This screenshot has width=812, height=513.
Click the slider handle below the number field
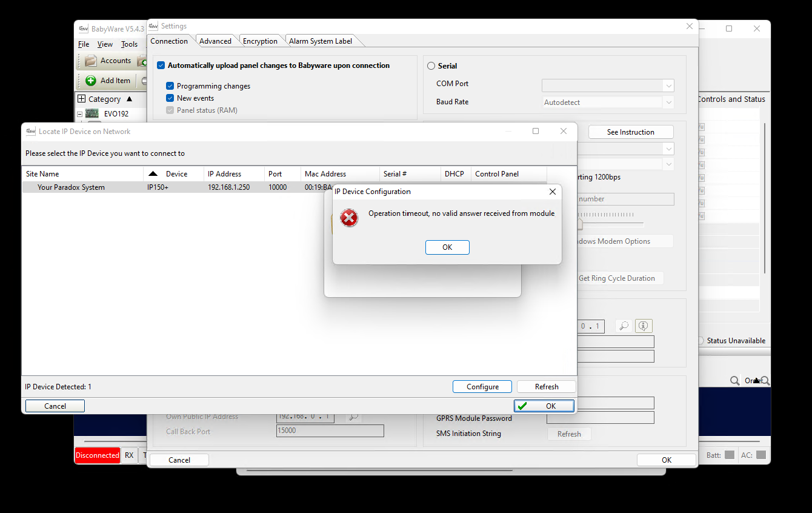click(580, 224)
